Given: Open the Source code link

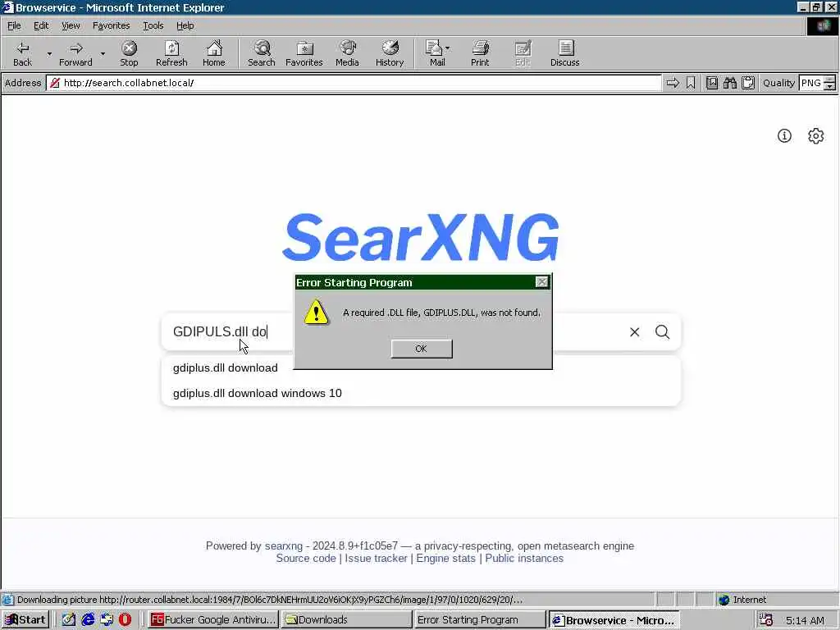Looking at the screenshot, I should coord(306,558).
